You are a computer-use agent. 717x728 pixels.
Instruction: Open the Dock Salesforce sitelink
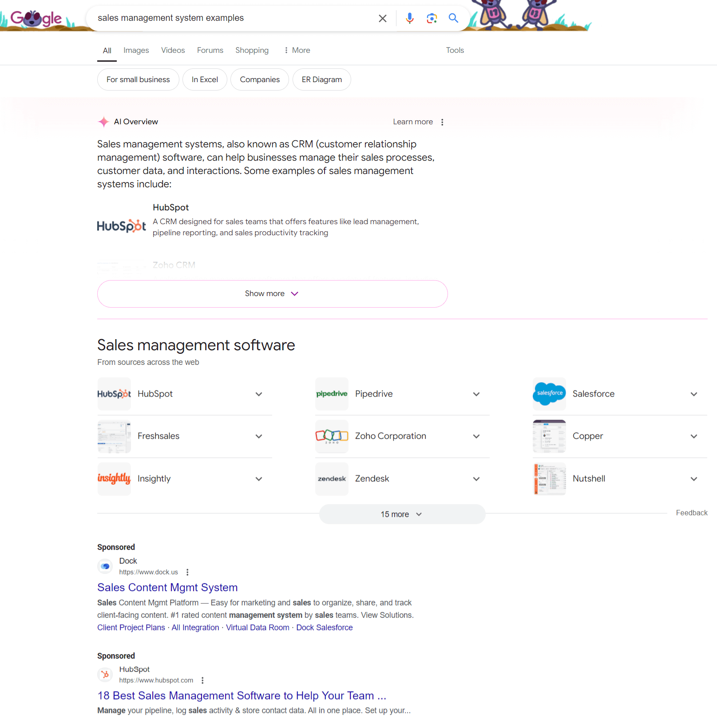pos(325,627)
